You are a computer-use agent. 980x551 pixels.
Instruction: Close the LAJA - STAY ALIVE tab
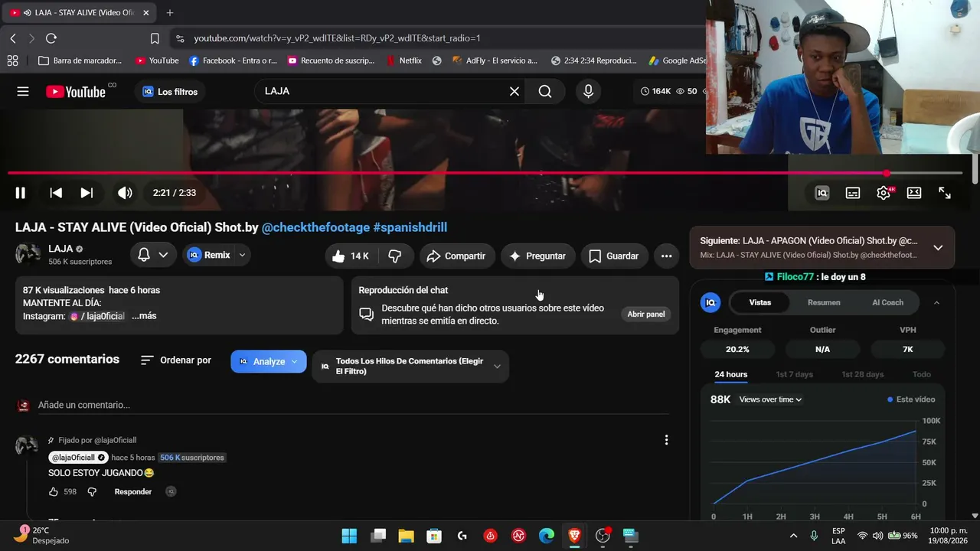coord(146,12)
